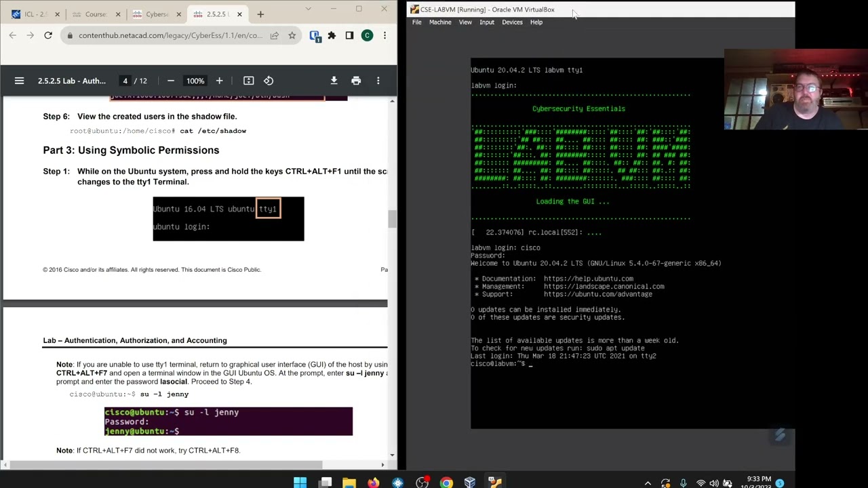Open Task View on taskbar
The width and height of the screenshot is (868, 488).
tap(325, 483)
